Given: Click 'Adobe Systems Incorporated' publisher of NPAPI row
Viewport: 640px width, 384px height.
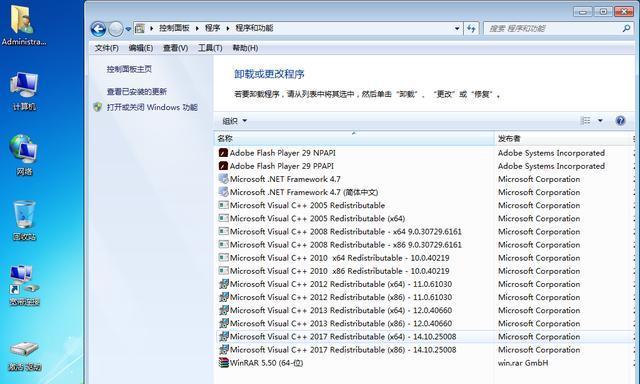Looking at the screenshot, I should (551, 153).
